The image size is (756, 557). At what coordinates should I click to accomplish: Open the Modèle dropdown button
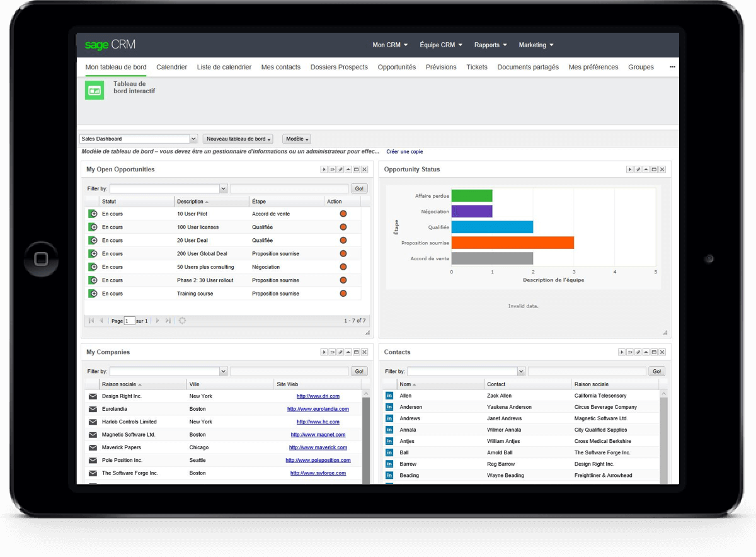click(297, 139)
